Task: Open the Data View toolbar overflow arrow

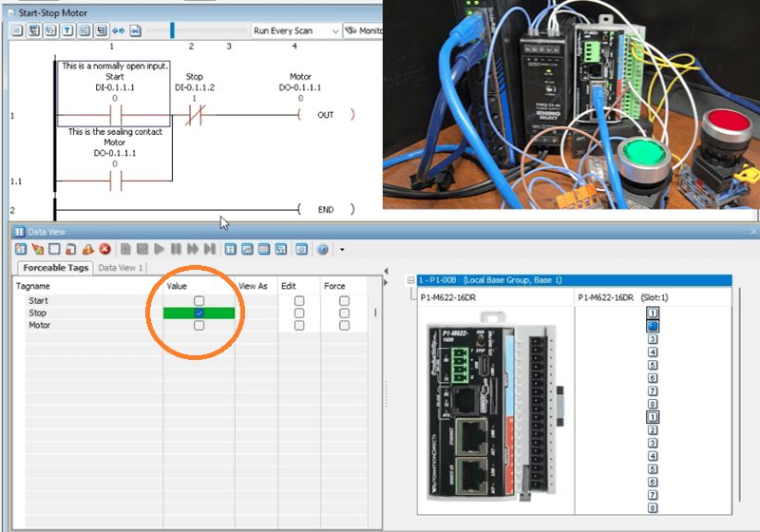Action: (x=341, y=250)
